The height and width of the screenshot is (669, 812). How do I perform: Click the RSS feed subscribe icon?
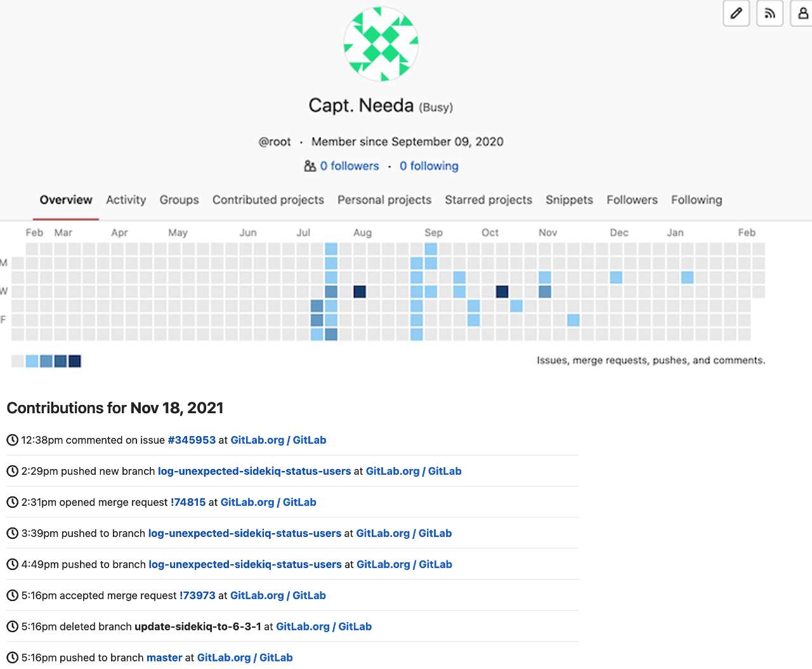(x=769, y=13)
